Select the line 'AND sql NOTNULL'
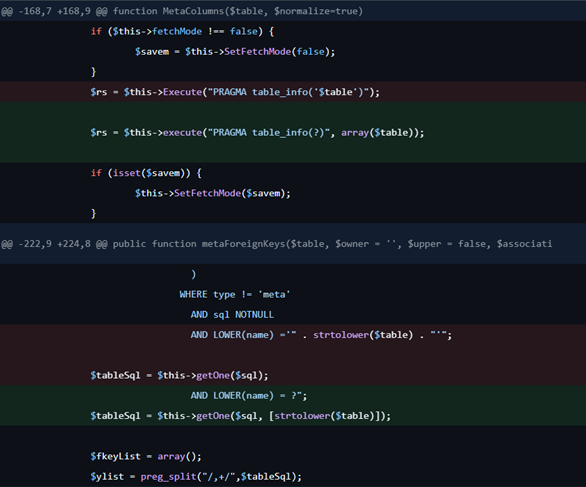 [293, 315]
